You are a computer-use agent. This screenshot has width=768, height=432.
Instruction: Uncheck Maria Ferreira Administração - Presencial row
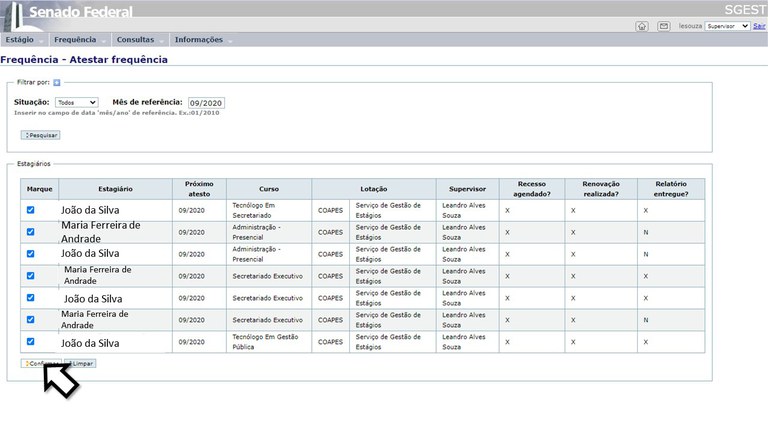[x=31, y=232]
